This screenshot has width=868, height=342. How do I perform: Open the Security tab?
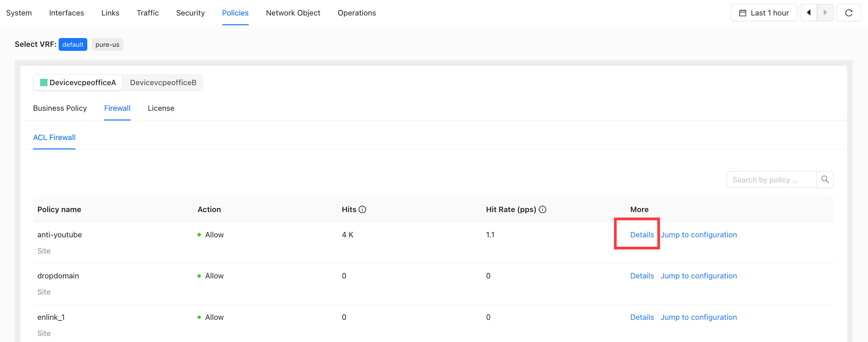pyautogui.click(x=190, y=13)
